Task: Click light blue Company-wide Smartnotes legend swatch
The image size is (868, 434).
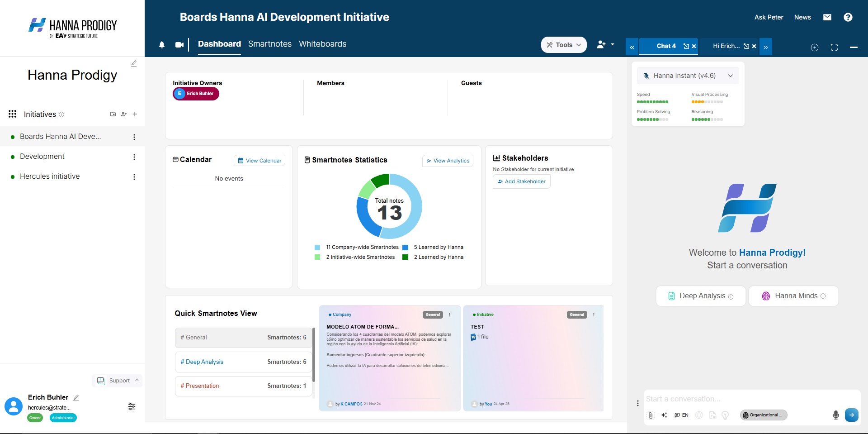Action: point(317,248)
